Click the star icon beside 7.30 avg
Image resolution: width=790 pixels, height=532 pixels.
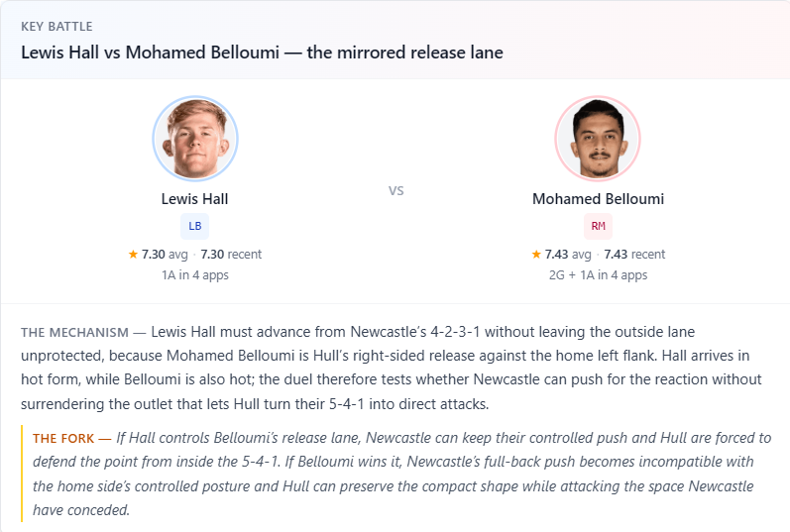click(x=133, y=254)
